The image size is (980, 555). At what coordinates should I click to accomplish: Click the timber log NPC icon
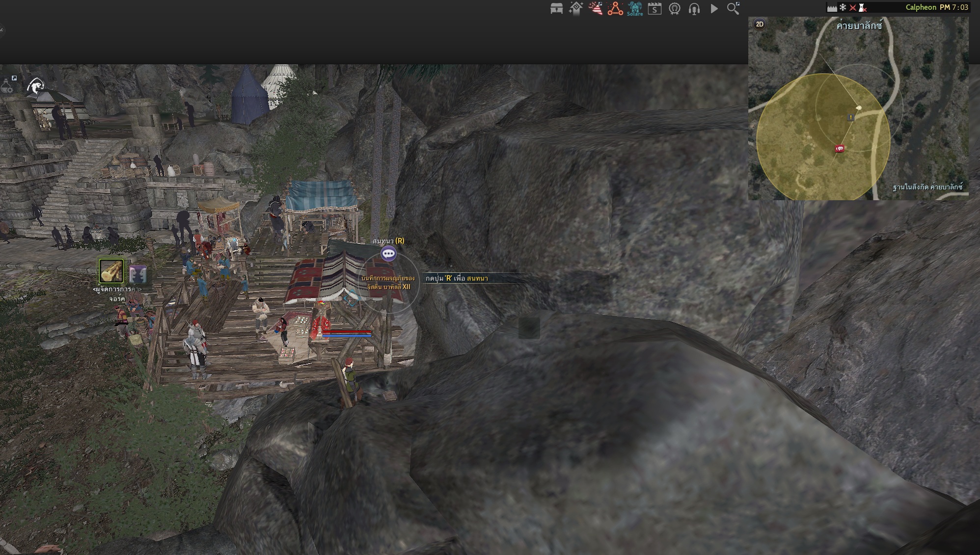[x=111, y=271]
